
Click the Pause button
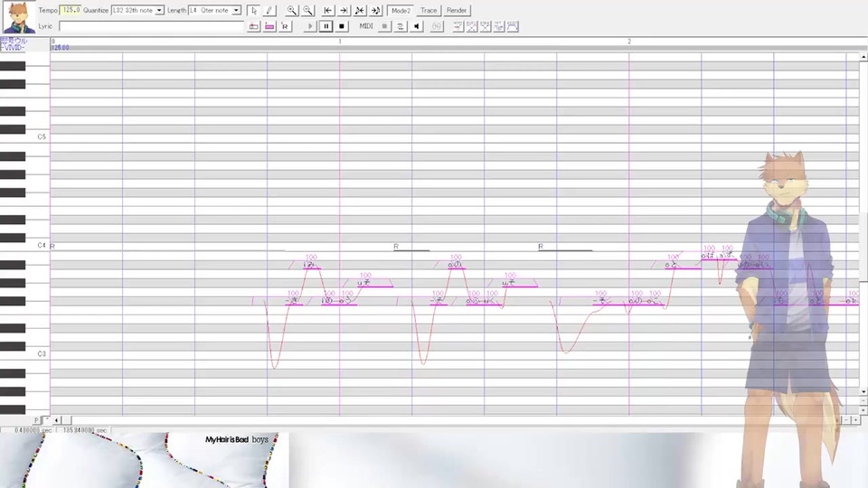click(326, 26)
